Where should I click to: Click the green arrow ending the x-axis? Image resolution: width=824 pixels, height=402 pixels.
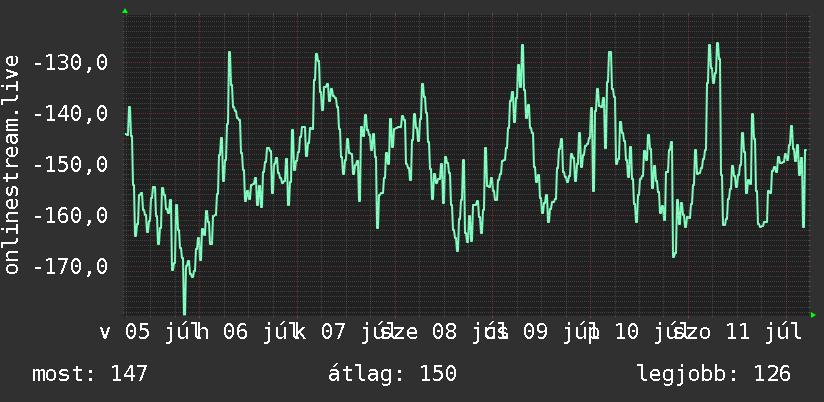point(813,315)
